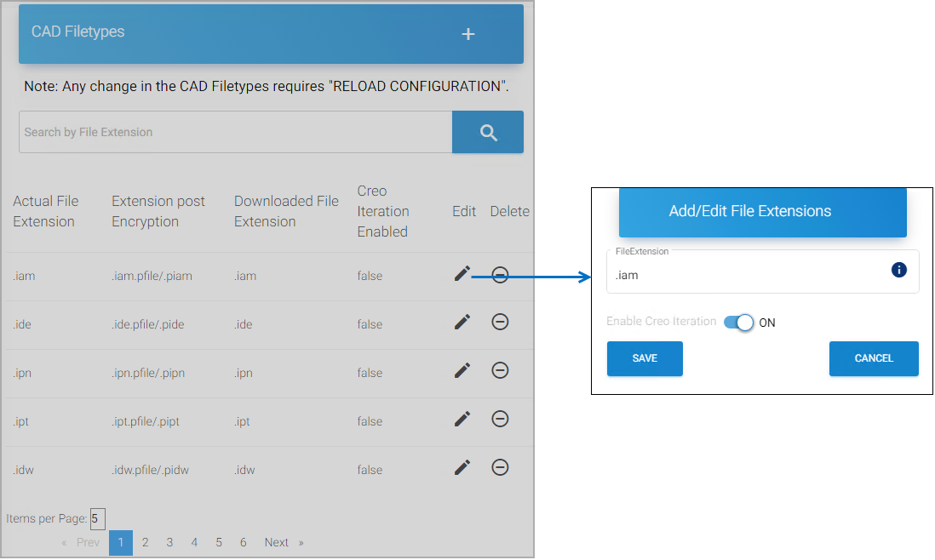Image resolution: width=935 pixels, height=560 pixels.
Task: Edit the .ipt extension entry
Action: pos(462,420)
